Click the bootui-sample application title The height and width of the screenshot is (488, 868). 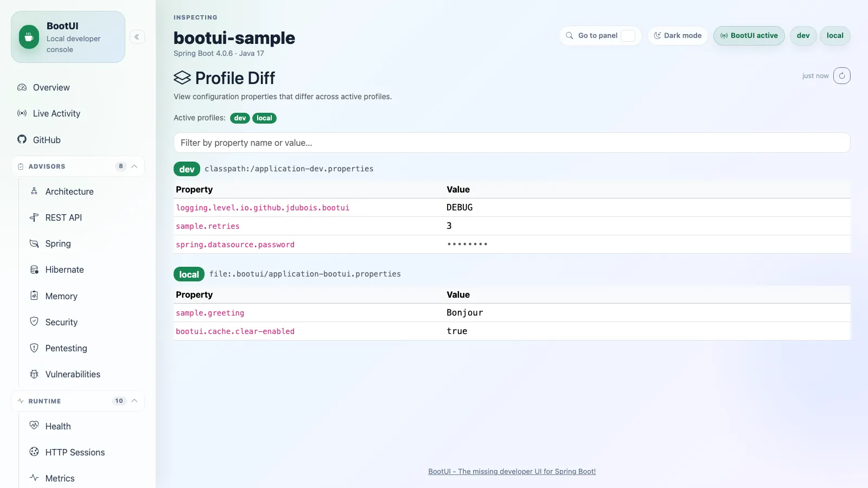coord(234,38)
